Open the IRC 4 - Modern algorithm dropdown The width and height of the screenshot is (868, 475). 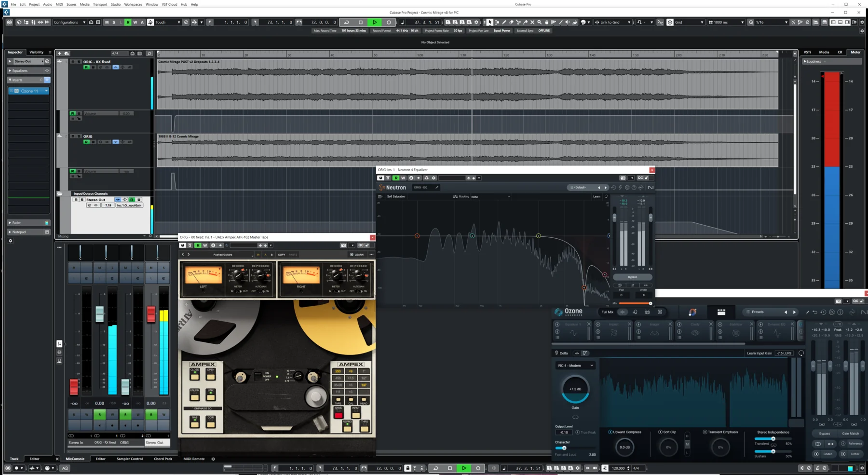pyautogui.click(x=575, y=366)
